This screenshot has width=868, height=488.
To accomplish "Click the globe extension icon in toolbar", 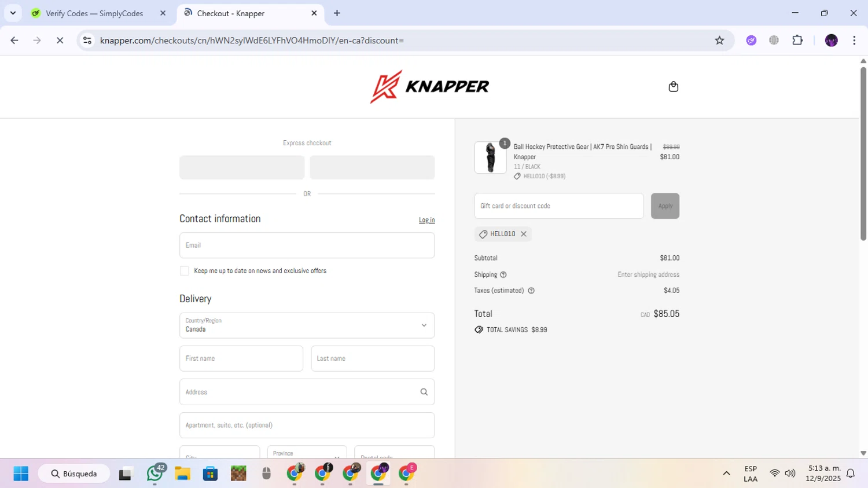I will click(x=774, y=41).
